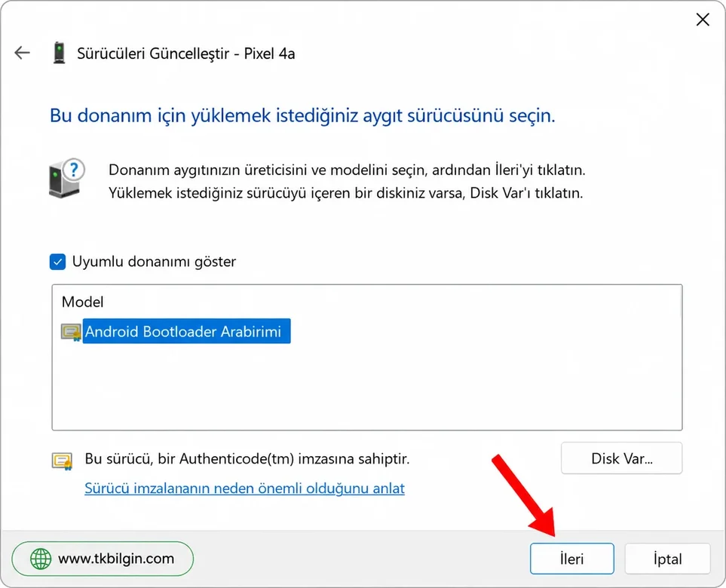Click the Pixel 4a device icon in title
This screenshot has height=588, width=726.
[x=59, y=53]
